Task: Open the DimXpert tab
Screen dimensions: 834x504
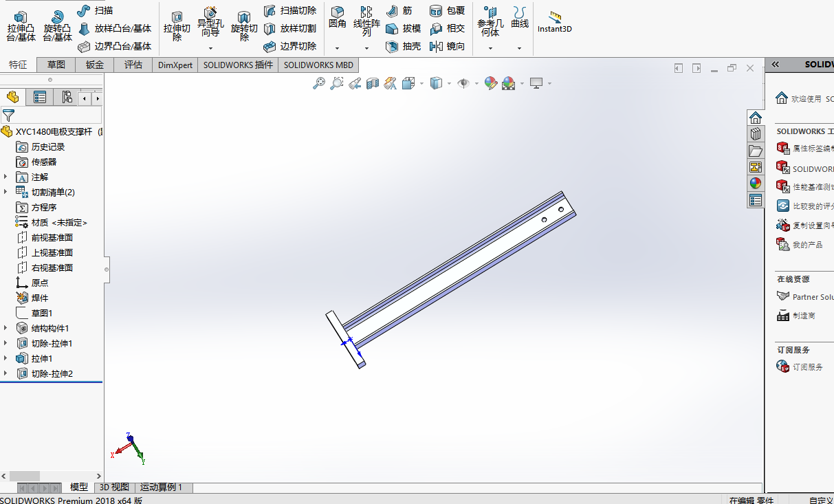Action: [175, 65]
